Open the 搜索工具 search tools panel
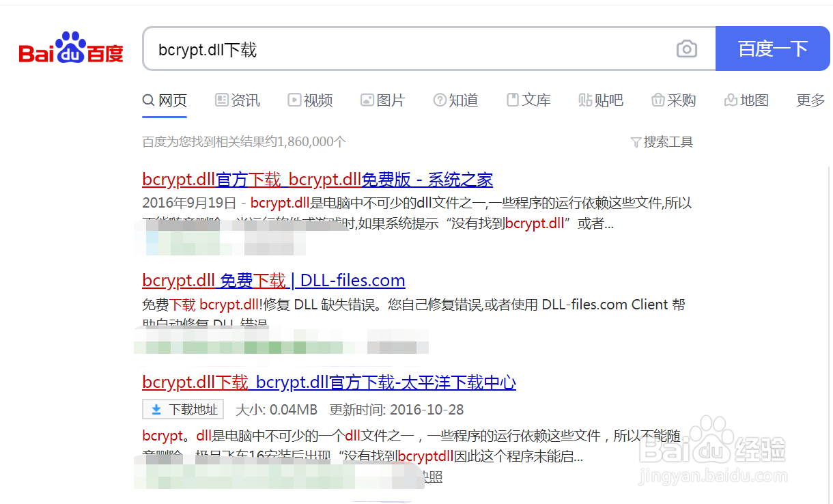 pos(668,141)
